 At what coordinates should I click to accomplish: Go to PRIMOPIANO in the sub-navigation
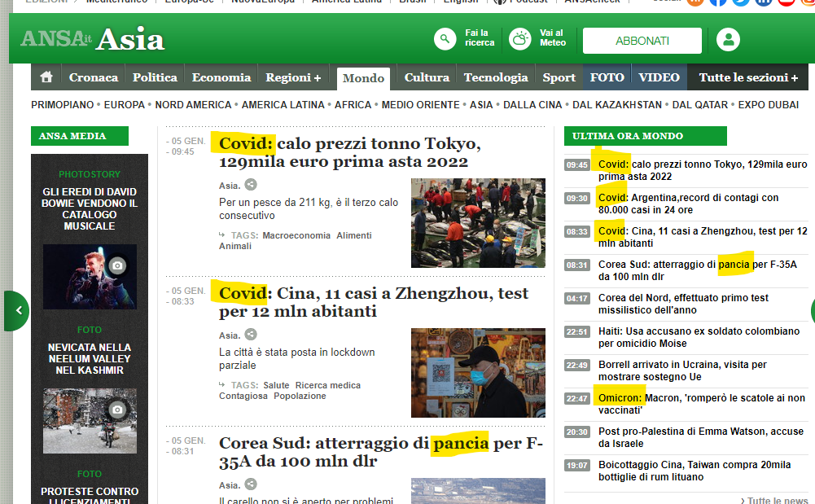coord(63,105)
